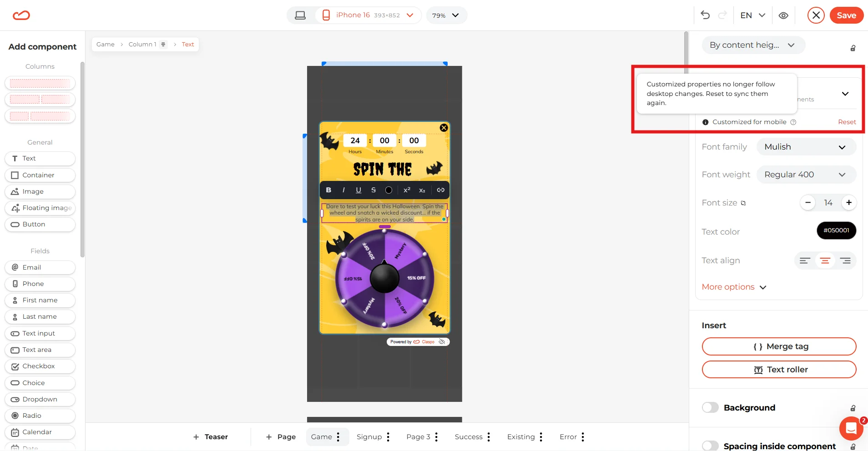Align text to the right
Screen dimensions: 868x451
845,261
